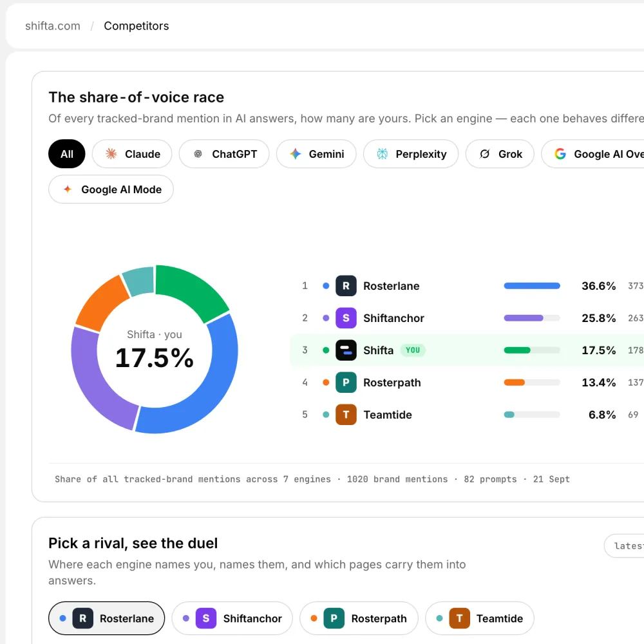The height and width of the screenshot is (644, 644).
Task: Click the Shiftanchor S logo in ranking
Action: tap(346, 318)
